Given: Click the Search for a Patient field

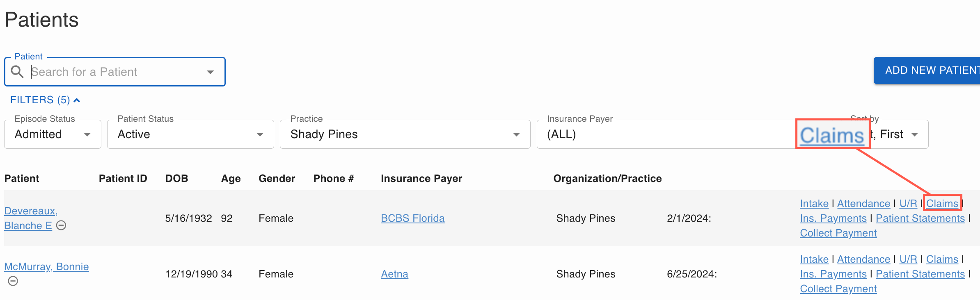Looking at the screenshot, I should click(x=117, y=72).
